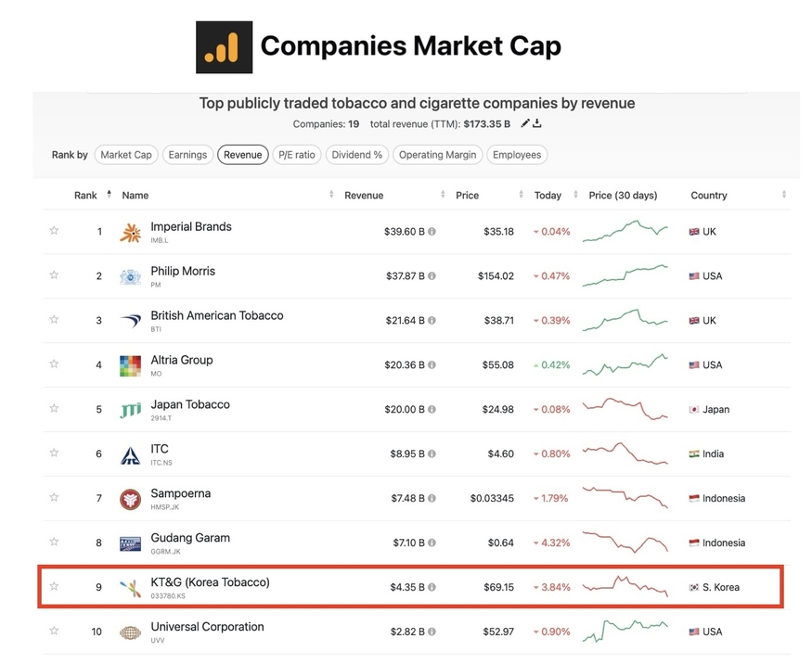Click the Philip Morris price $154.02
Screen dimensions: 812x664
496,275
